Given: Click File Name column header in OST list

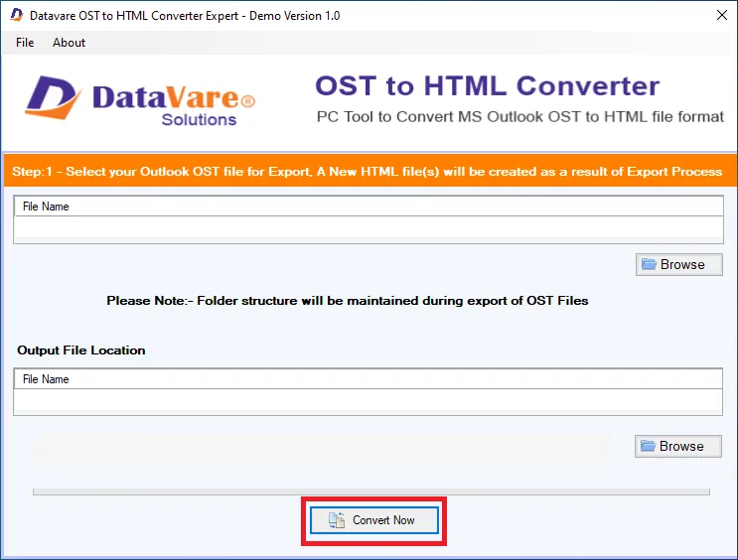Looking at the screenshot, I should click(x=369, y=207).
